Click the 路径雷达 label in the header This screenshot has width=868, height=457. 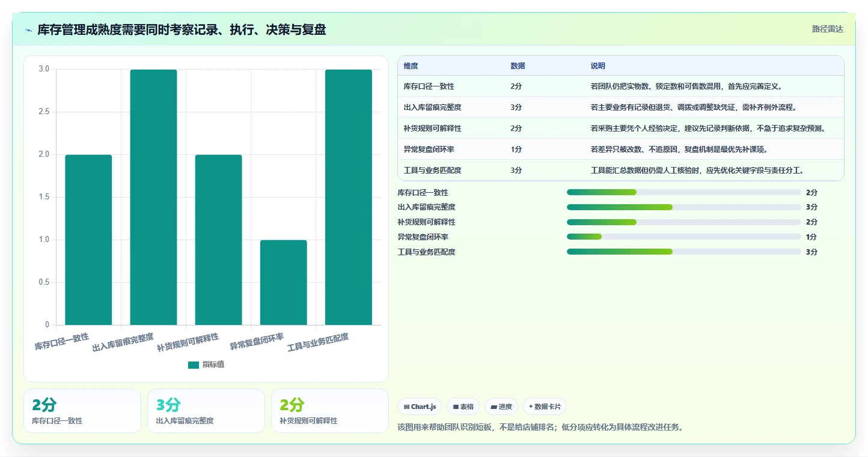click(828, 29)
